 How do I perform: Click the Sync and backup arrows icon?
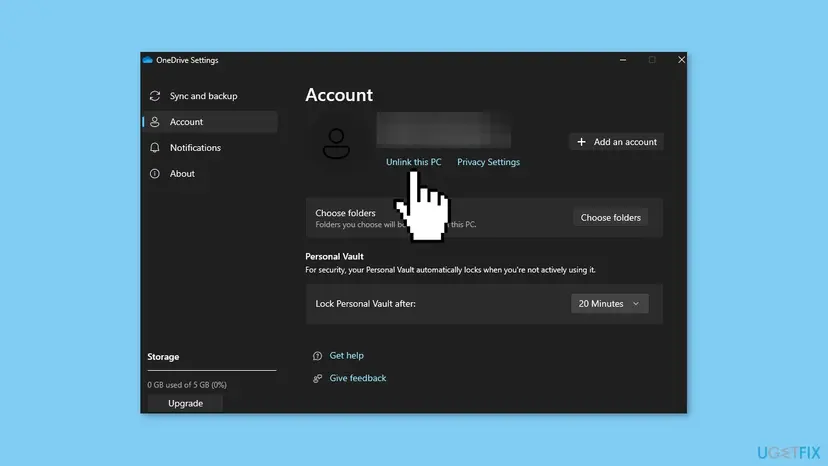point(155,96)
